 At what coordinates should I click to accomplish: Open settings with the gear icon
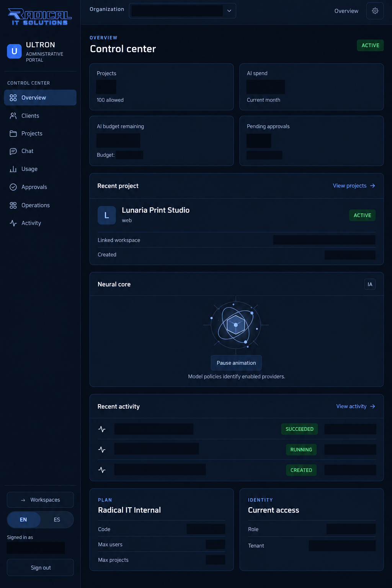click(375, 11)
